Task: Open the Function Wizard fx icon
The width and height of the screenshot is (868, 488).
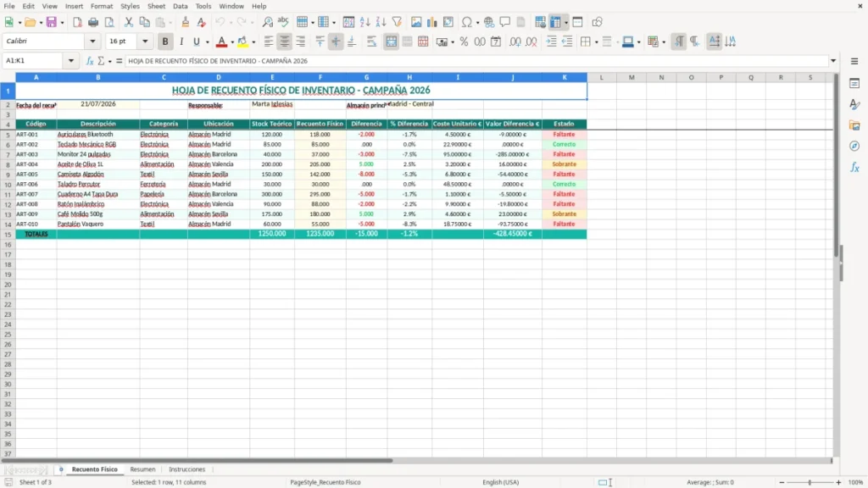Action: [x=89, y=61]
